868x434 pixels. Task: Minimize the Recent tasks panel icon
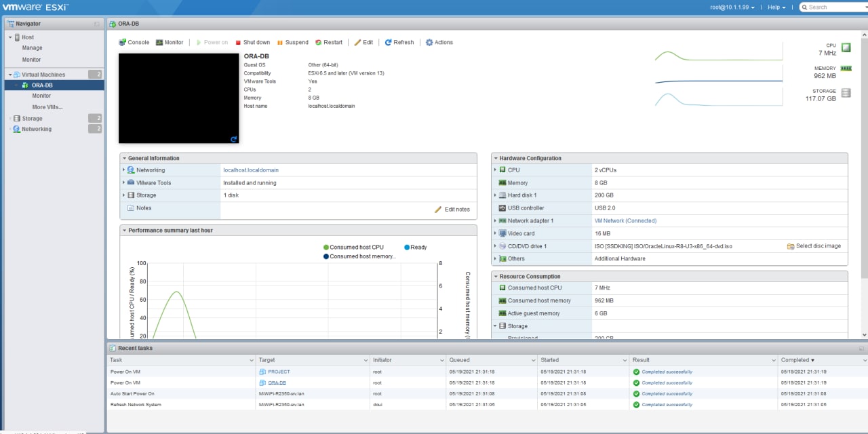click(x=861, y=348)
